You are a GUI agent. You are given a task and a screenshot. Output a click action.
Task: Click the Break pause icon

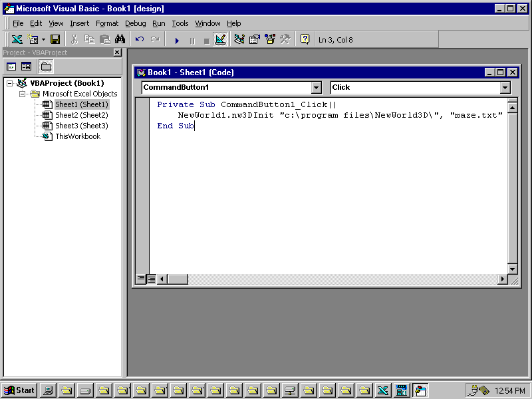(x=192, y=41)
